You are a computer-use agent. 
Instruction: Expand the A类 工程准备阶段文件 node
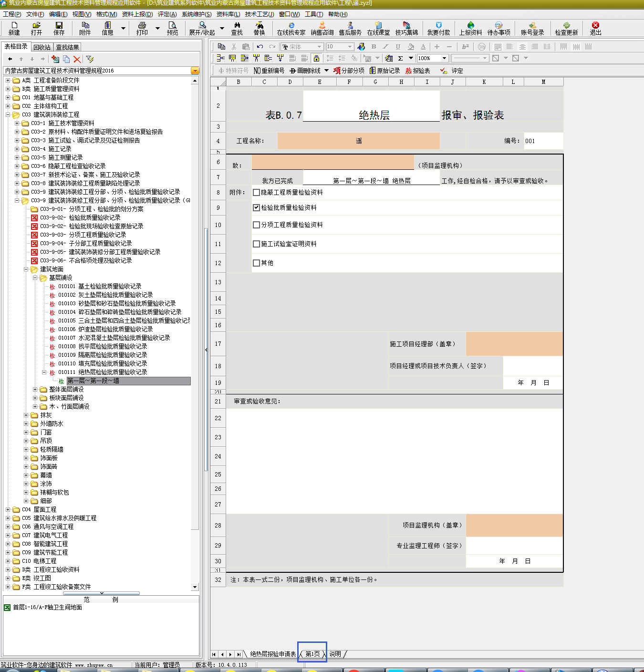(x=8, y=81)
